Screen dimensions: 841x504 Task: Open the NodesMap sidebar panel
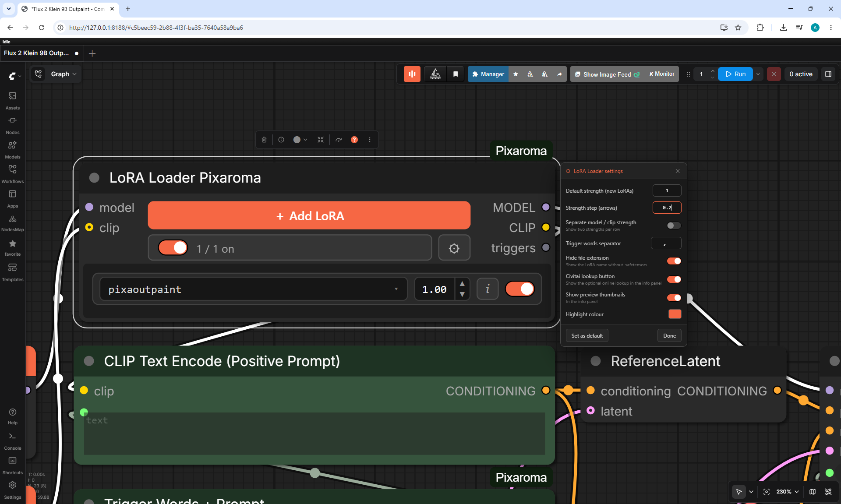click(x=12, y=223)
